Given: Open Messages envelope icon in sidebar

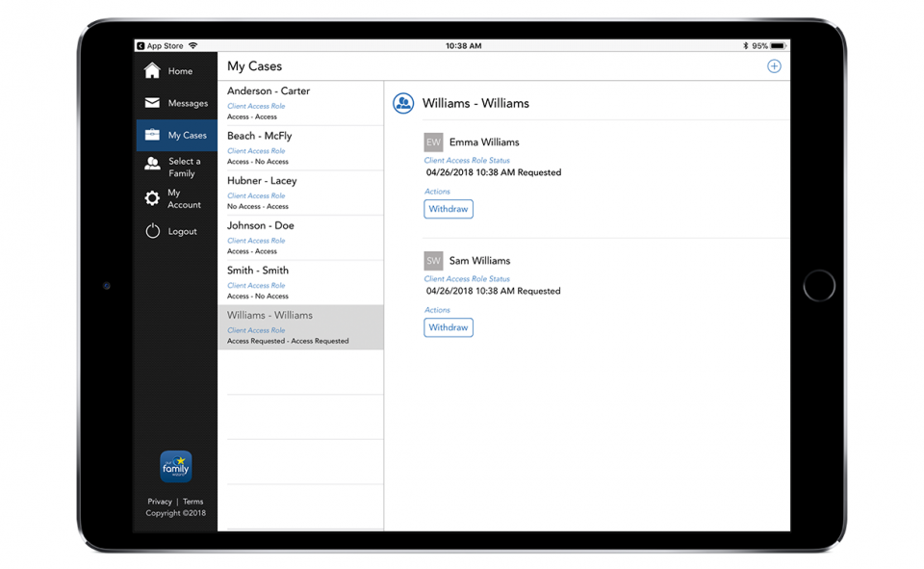Looking at the screenshot, I should point(152,103).
